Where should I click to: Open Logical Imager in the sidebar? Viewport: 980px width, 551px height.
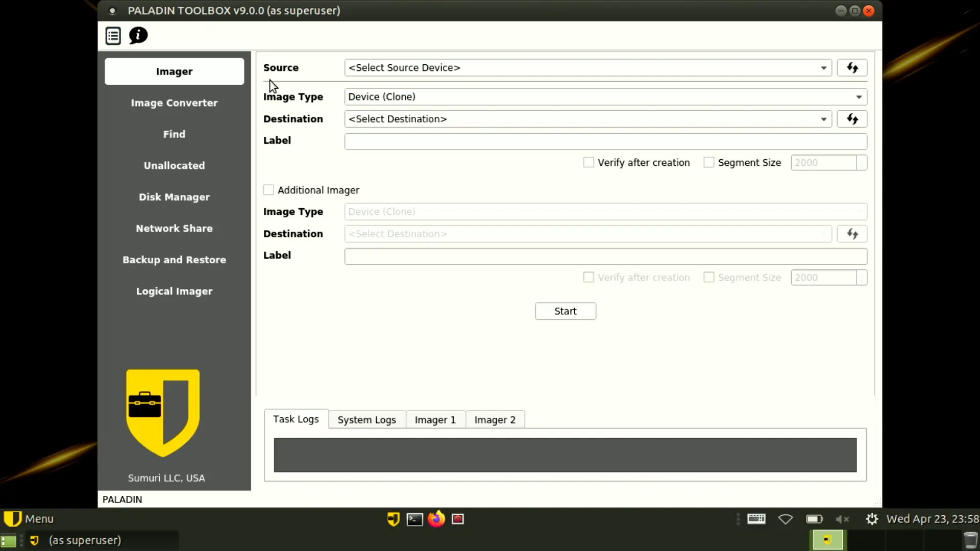coord(174,291)
